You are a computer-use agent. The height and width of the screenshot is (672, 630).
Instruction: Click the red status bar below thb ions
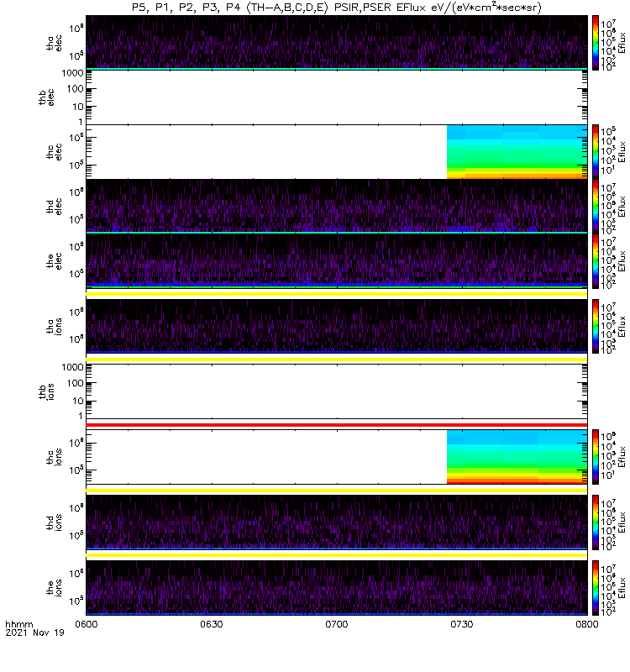tap(337, 425)
